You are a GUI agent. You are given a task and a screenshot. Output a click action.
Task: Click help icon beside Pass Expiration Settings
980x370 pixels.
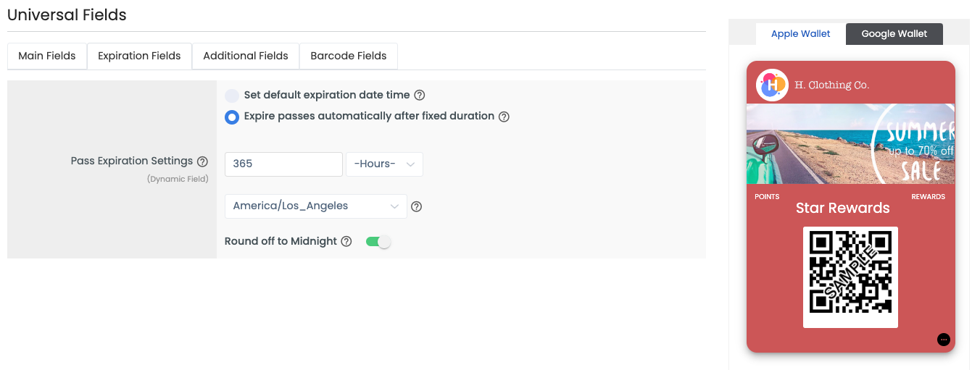(x=203, y=161)
